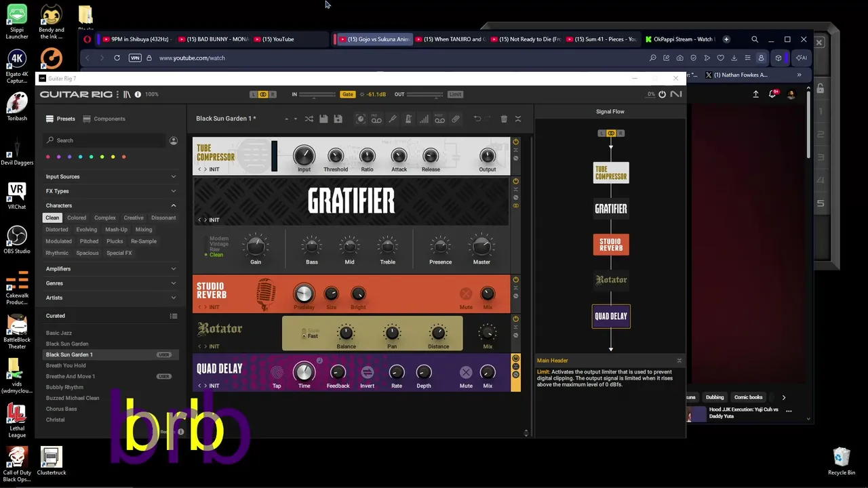Open the BAD BUNNY browser tab
This screenshot has height=488, width=868.
coord(212,39)
